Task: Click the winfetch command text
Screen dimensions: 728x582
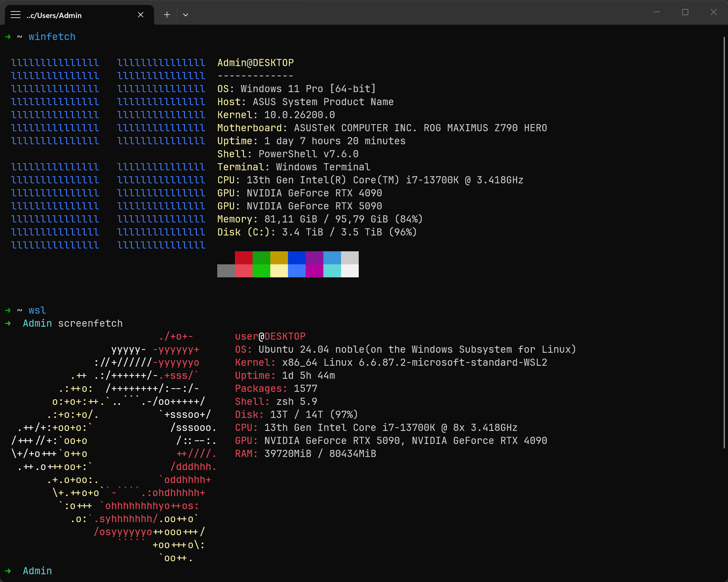Action: point(52,37)
